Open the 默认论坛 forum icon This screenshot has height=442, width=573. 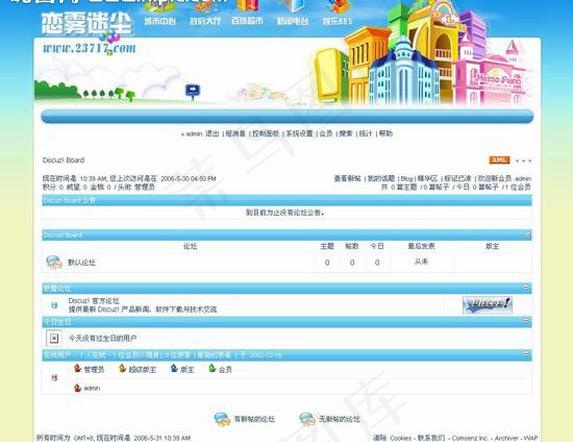54,262
